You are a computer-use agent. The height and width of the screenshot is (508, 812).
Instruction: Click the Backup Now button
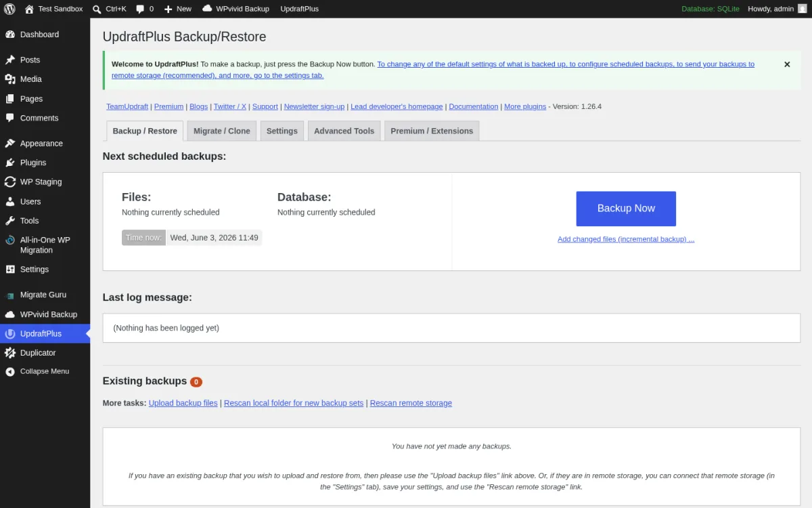coord(626,209)
